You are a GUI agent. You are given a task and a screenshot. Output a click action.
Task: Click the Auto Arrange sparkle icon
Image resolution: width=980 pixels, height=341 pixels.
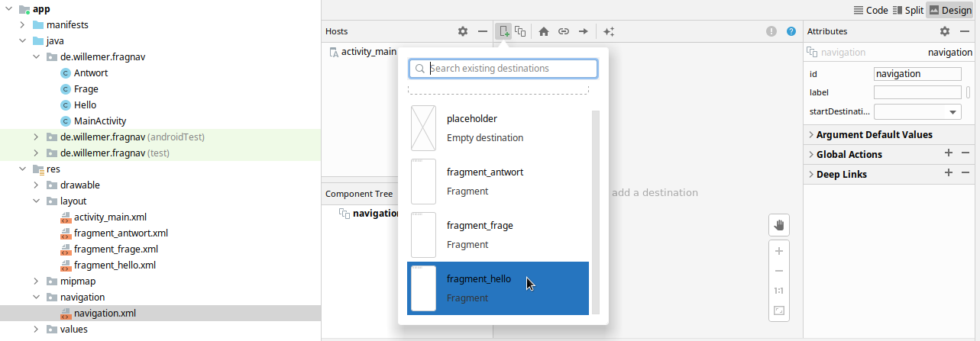(609, 31)
